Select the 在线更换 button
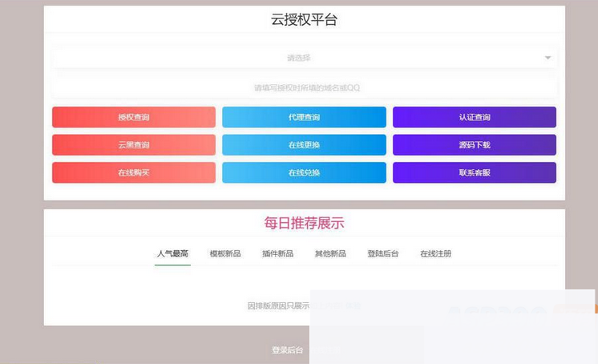 pos(304,145)
